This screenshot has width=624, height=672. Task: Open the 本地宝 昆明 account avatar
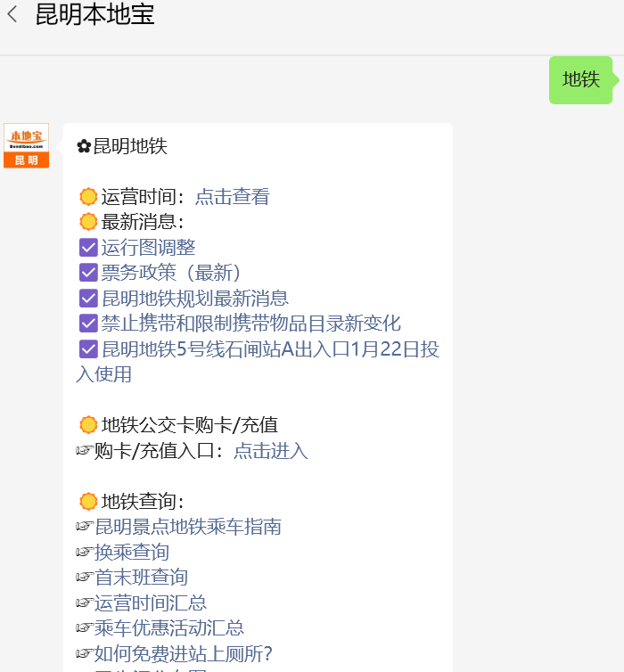coord(26,145)
